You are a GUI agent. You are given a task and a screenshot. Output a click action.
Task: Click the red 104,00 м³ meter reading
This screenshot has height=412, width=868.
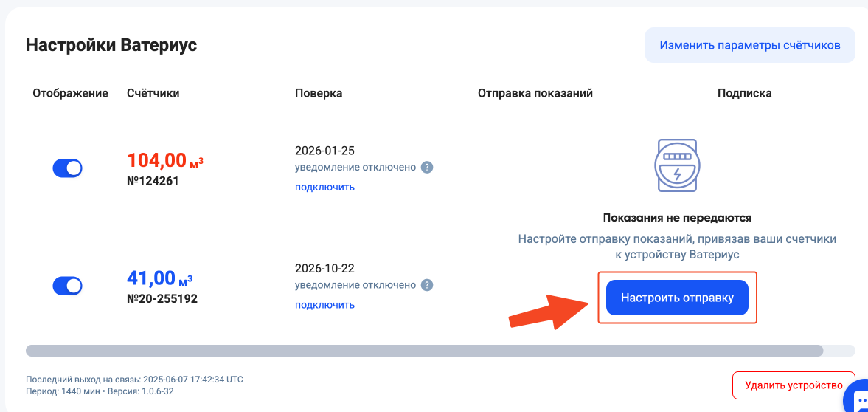pos(164,160)
